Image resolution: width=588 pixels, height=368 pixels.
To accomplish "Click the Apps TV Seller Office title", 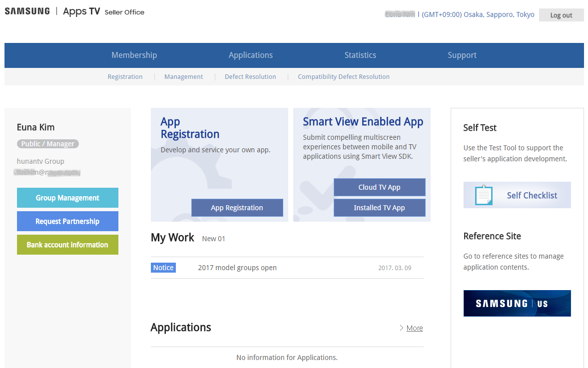I will (103, 11).
